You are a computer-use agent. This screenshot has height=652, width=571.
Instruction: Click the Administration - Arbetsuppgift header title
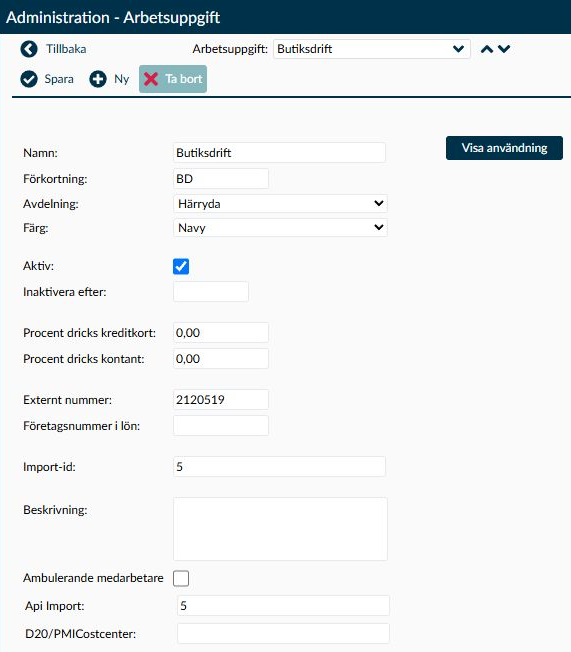pyautogui.click(x=113, y=17)
